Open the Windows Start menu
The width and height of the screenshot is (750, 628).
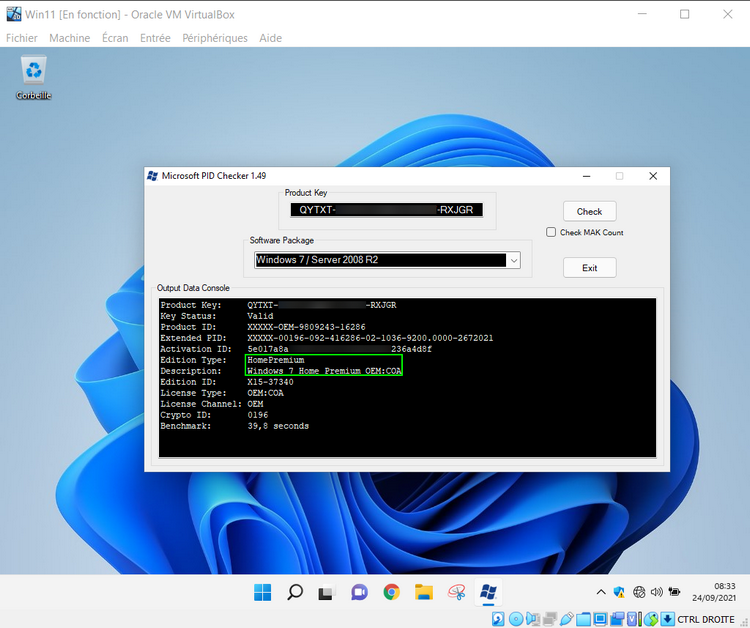pyautogui.click(x=262, y=592)
